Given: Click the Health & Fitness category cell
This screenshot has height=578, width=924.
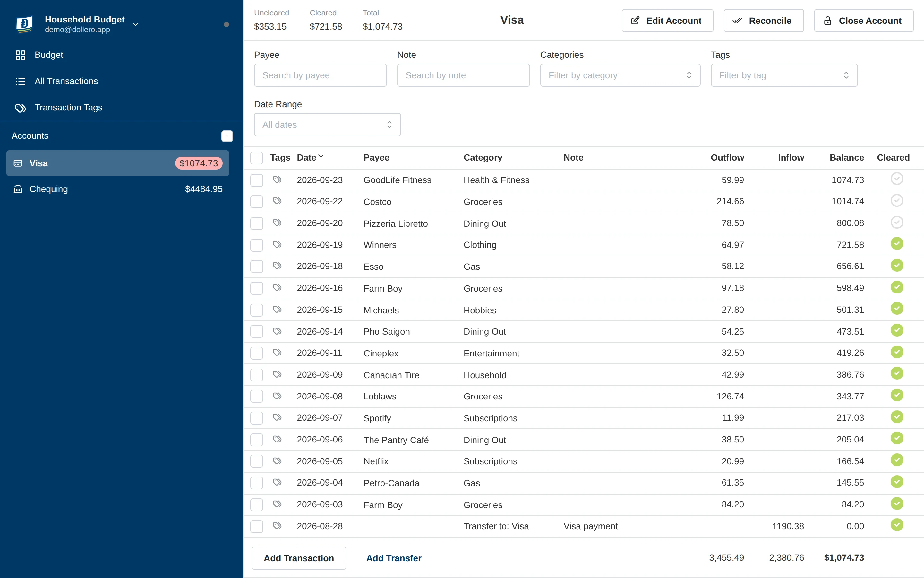Looking at the screenshot, I should click(x=496, y=180).
